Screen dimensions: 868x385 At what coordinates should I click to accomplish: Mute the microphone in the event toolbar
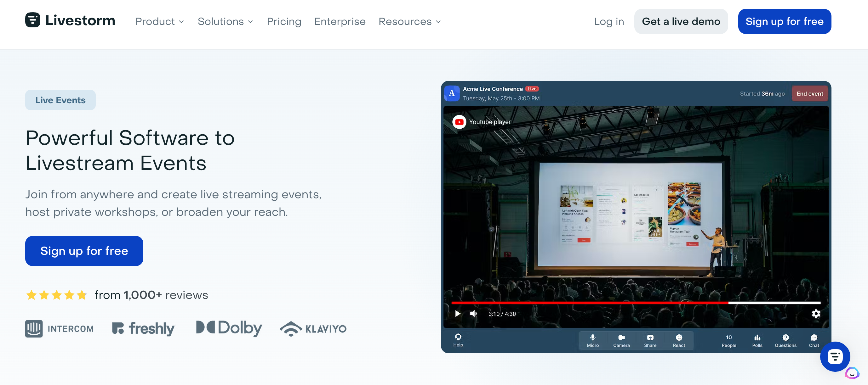pyautogui.click(x=593, y=340)
